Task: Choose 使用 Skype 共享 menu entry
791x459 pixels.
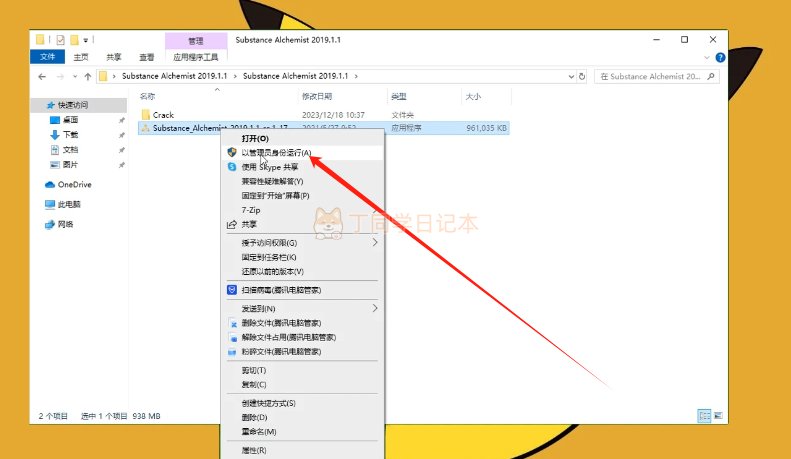Action: click(303, 167)
